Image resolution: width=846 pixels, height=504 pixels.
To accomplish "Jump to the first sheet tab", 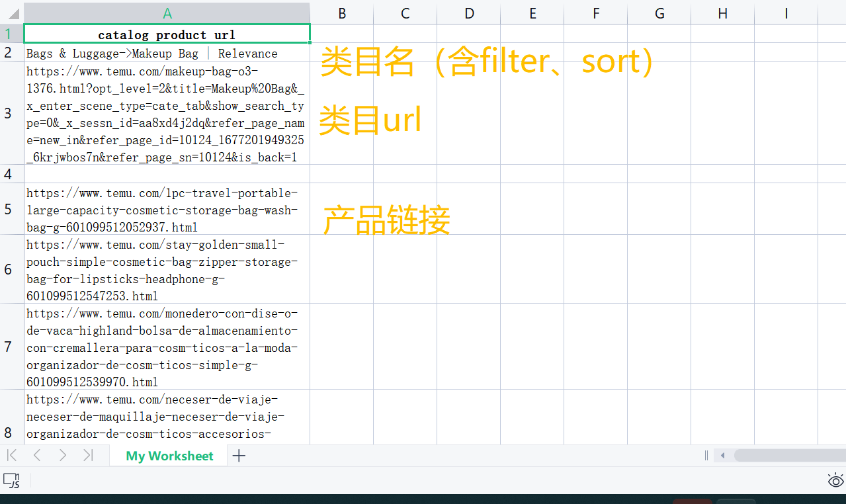I will [x=12, y=455].
